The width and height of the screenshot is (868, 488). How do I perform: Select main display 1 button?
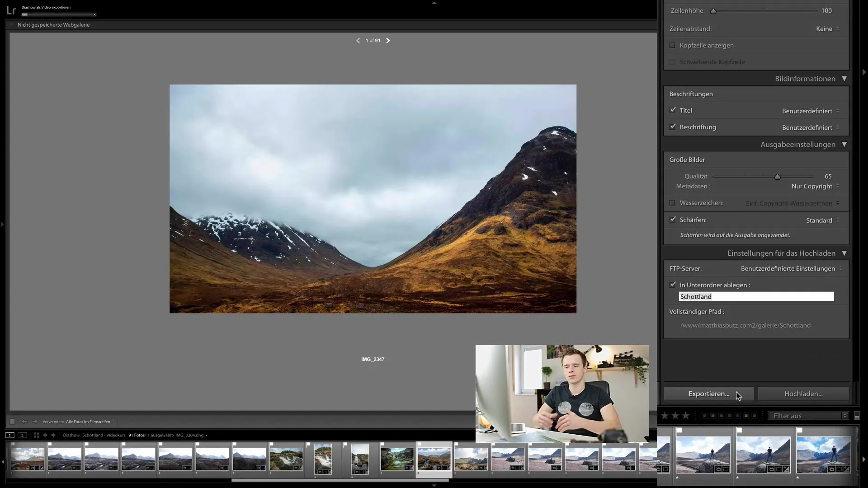point(9,435)
